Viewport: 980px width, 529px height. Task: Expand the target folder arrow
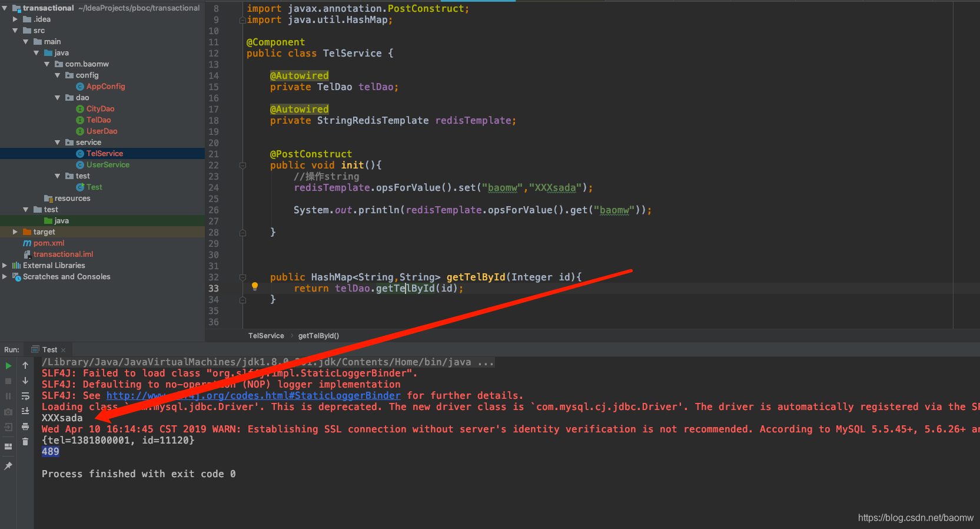(x=15, y=232)
